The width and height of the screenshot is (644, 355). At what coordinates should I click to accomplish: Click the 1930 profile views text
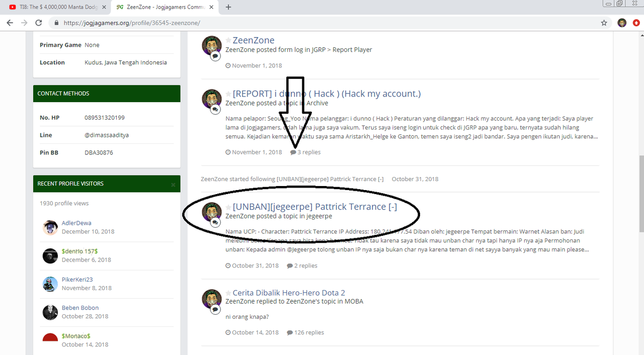64,204
